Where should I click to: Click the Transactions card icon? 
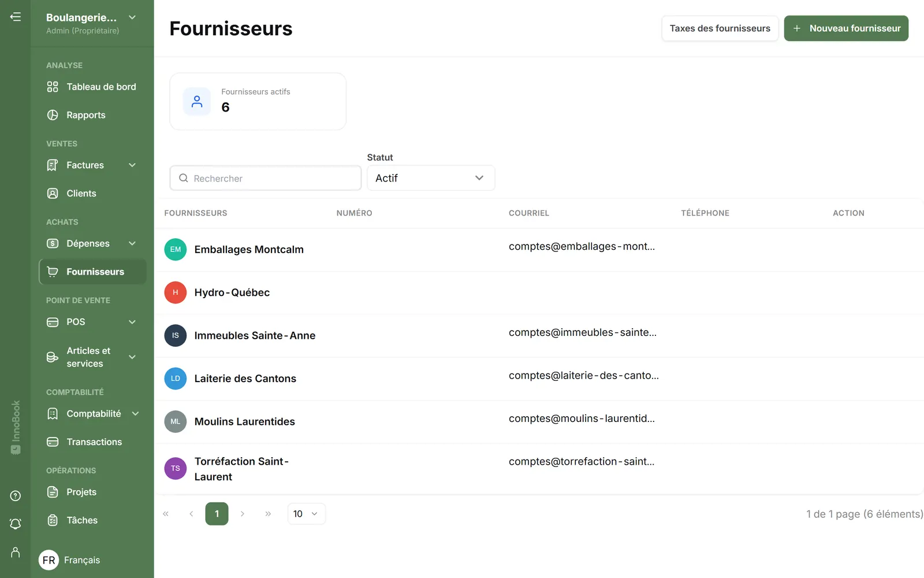[53, 442]
